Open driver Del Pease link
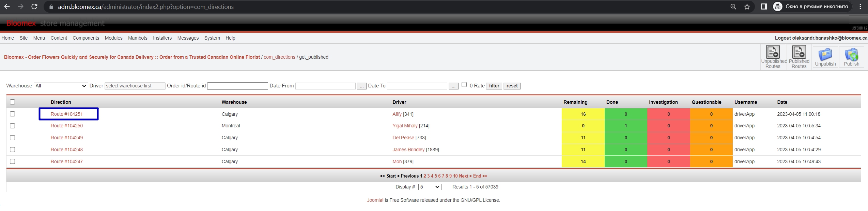This screenshot has height=211, width=868. pyautogui.click(x=403, y=138)
